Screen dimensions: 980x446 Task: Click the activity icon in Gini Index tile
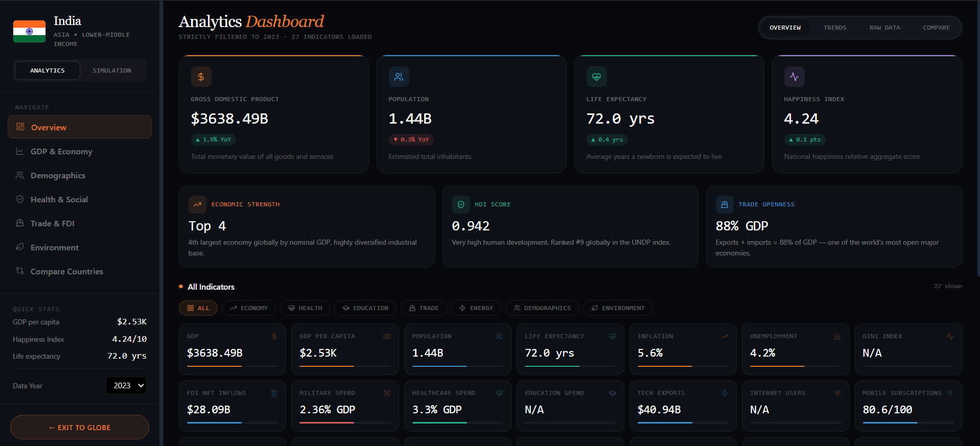click(950, 336)
